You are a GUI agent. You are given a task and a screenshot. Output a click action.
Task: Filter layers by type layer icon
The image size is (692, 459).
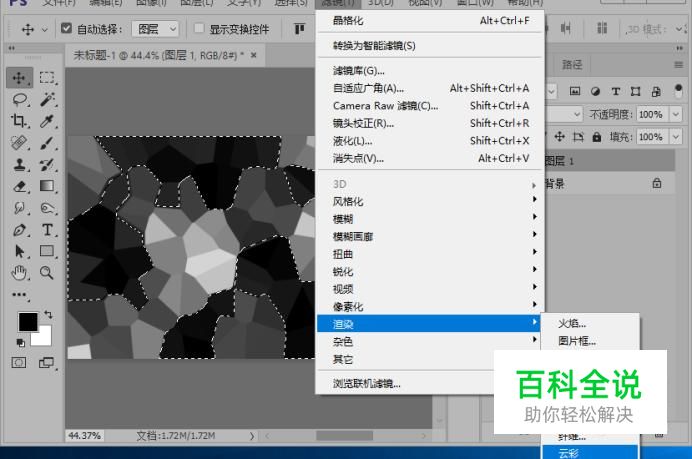pos(616,91)
